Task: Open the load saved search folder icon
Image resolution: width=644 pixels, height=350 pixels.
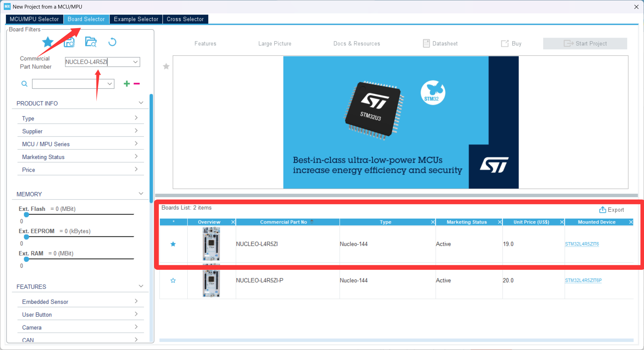Action: tap(91, 42)
